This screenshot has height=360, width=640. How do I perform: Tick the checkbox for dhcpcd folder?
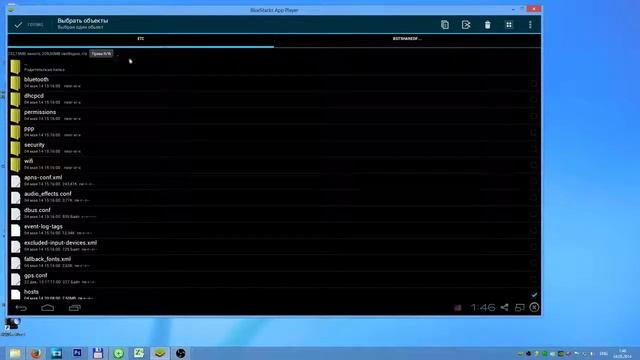tap(534, 100)
